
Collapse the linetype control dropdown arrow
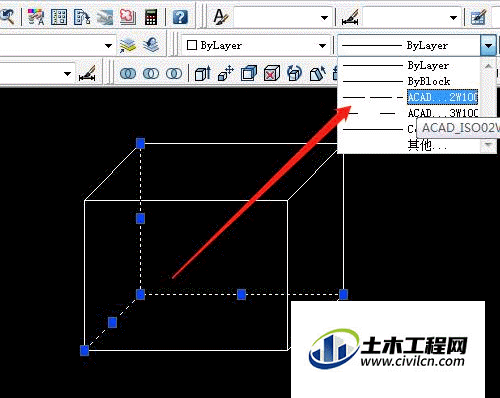tap(488, 45)
